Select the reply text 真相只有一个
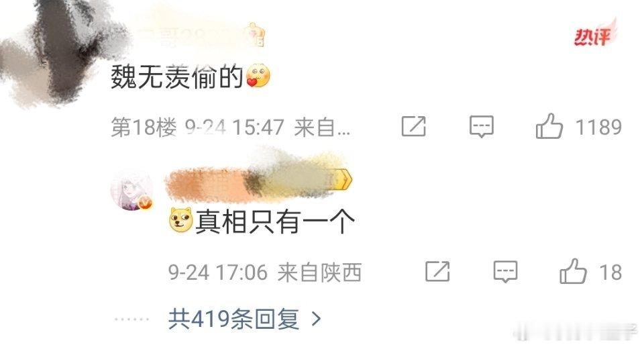Image resolution: width=644 pixels, height=347 pixels. point(275,221)
